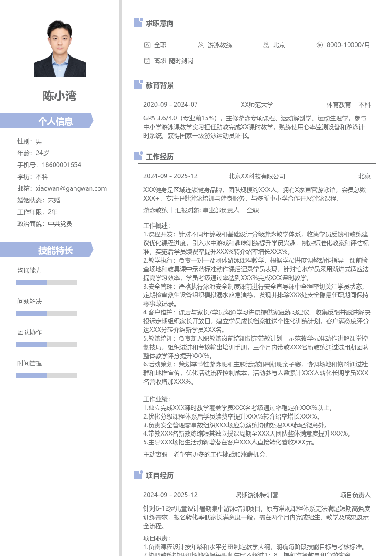Image resolution: width=392 pixels, height=556 pixels.
Task: Select the 个人信息 sidebar banner
Action: coord(47,121)
